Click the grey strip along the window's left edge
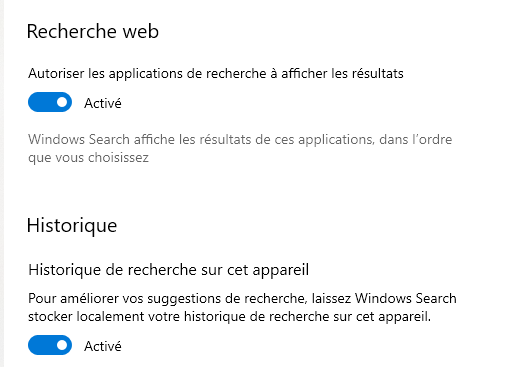The height and width of the screenshot is (367, 518). point(2,183)
